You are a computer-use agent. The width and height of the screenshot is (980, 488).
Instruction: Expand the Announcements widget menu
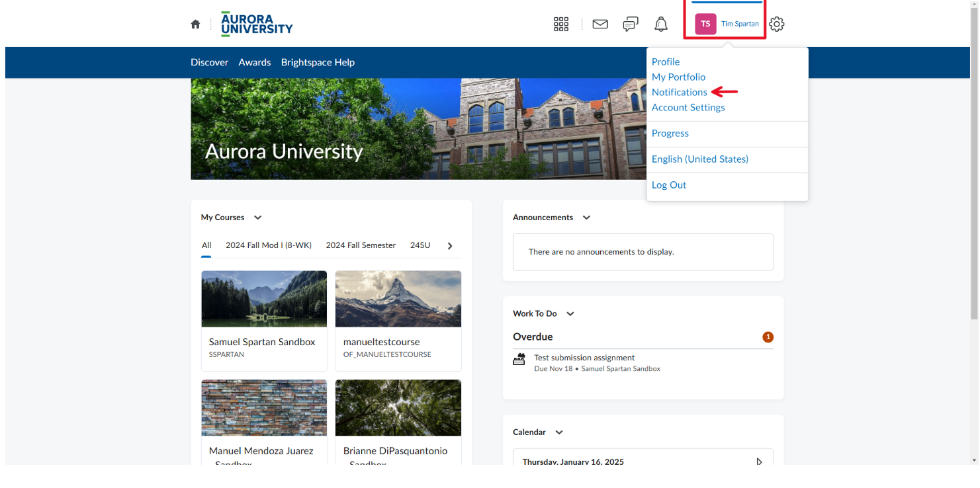click(x=586, y=218)
